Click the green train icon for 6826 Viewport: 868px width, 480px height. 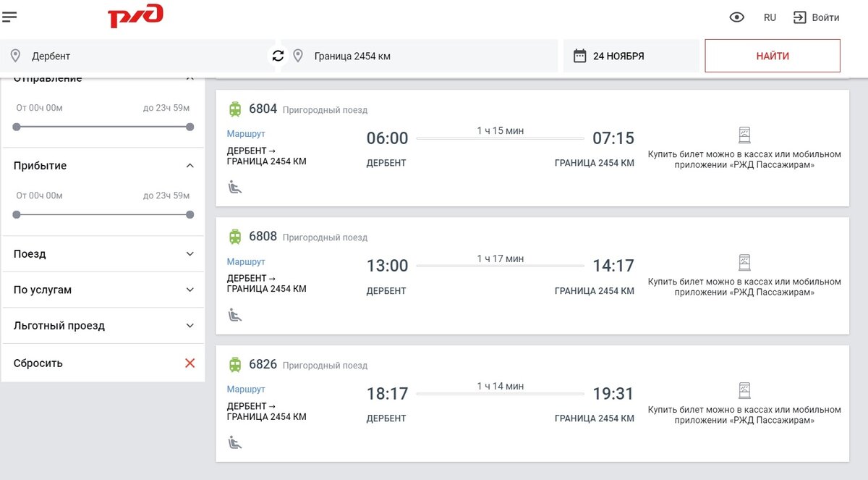[x=235, y=364]
